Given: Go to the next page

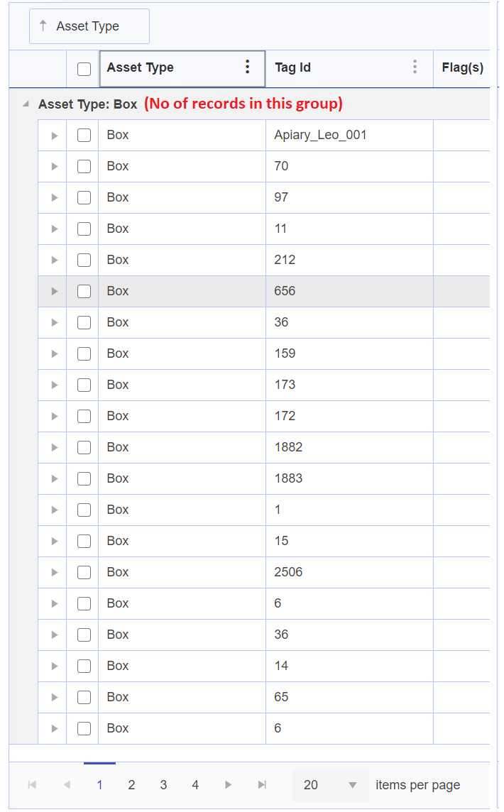Looking at the screenshot, I should click(228, 784).
